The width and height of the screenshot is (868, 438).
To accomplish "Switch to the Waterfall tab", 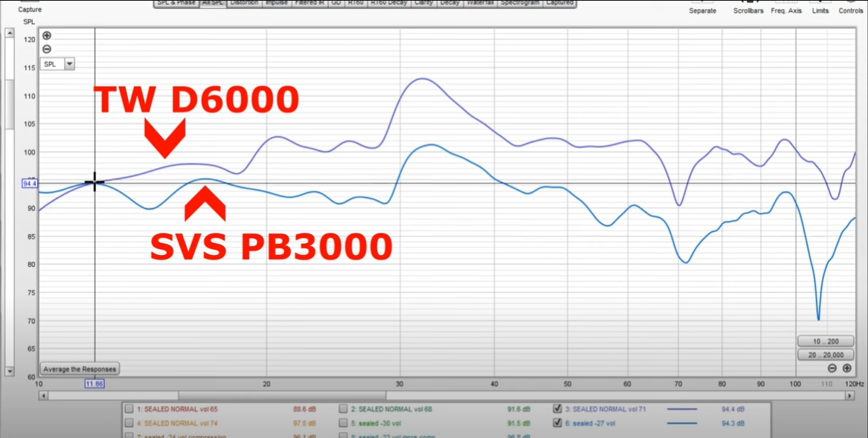I will pyautogui.click(x=479, y=3).
